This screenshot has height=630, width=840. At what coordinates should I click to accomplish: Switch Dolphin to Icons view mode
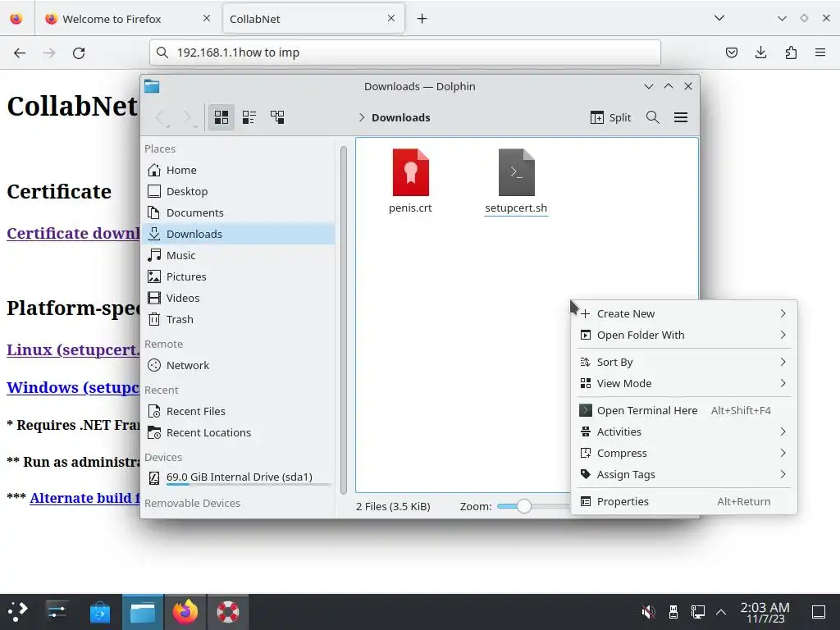click(221, 117)
